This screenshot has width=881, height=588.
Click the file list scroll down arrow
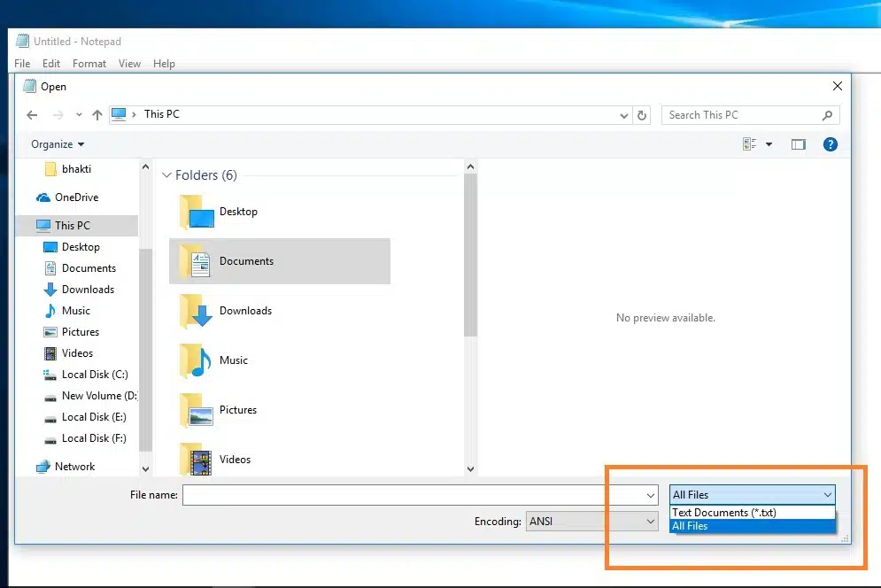470,468
